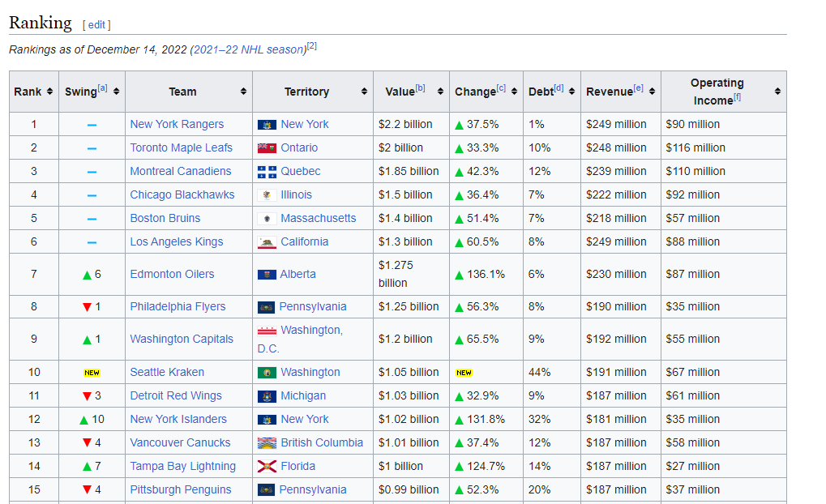Click the Alberta flag icon
Screen dimensions: 826x504
pyautogui.click(x=267, y=275)
